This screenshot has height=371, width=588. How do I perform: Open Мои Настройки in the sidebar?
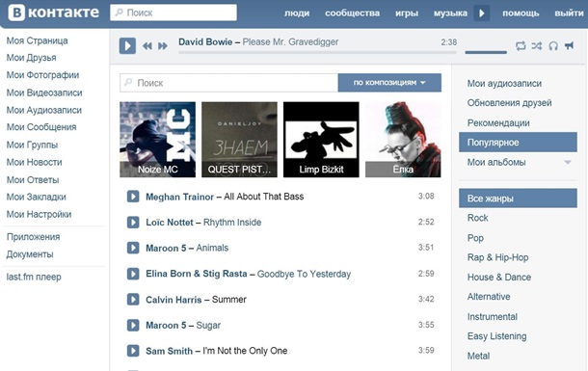39,214
